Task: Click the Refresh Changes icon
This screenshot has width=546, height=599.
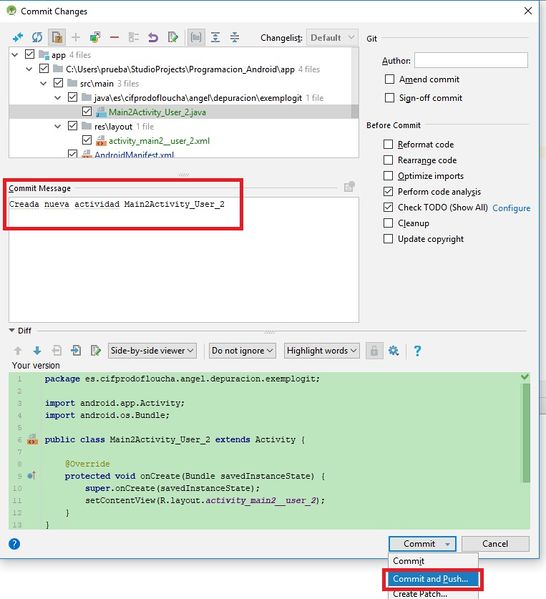Action: point(37,37)
